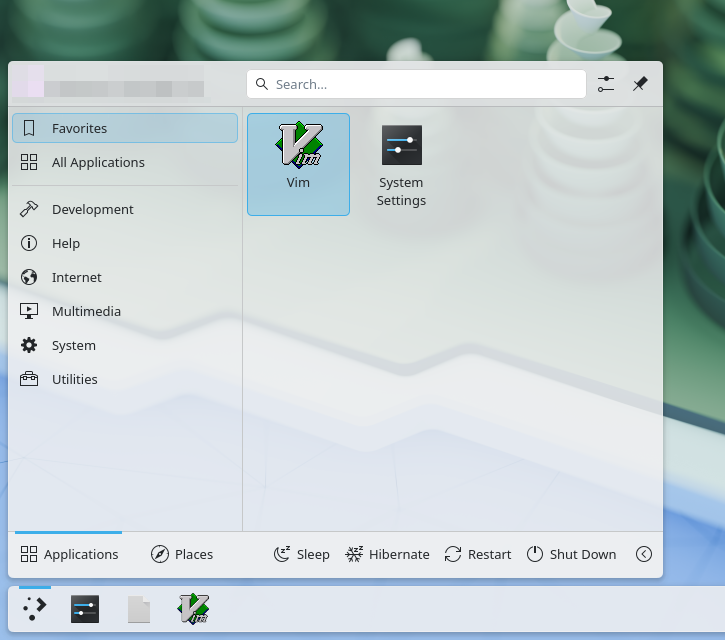Open the Development category
This screenshot has width=725, height=640.
[x=125, y=209]
